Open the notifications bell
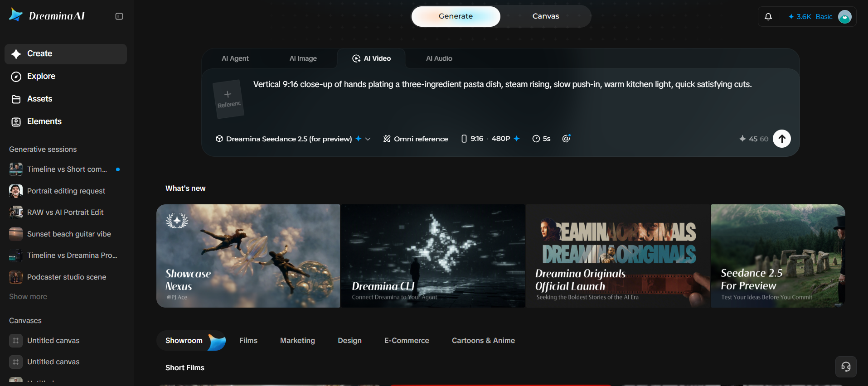868x386 pixels. [768, 17]
